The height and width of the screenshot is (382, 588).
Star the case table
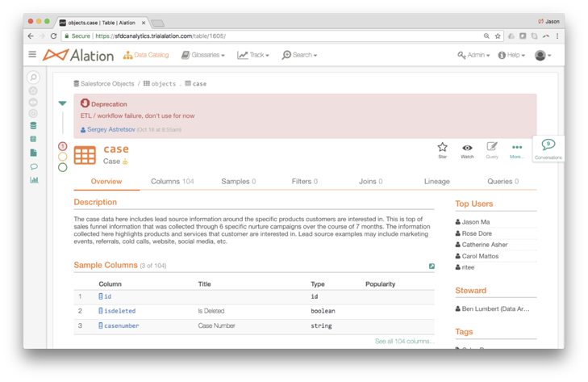[443, 150]
